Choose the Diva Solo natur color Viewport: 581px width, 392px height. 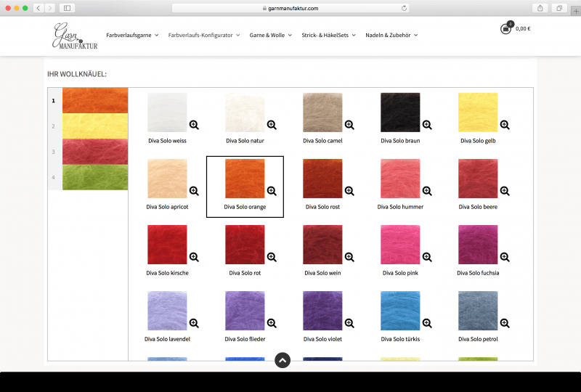[245, 113]
